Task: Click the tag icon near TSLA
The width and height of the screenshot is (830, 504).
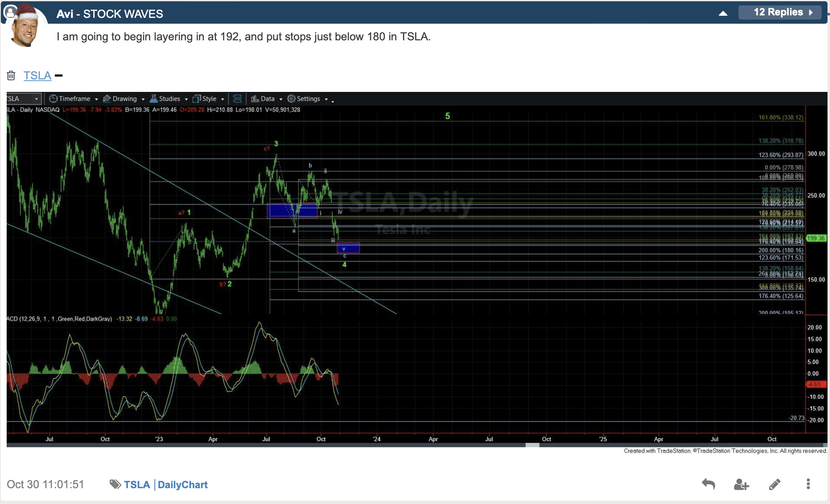Action: tap(114, 484)
